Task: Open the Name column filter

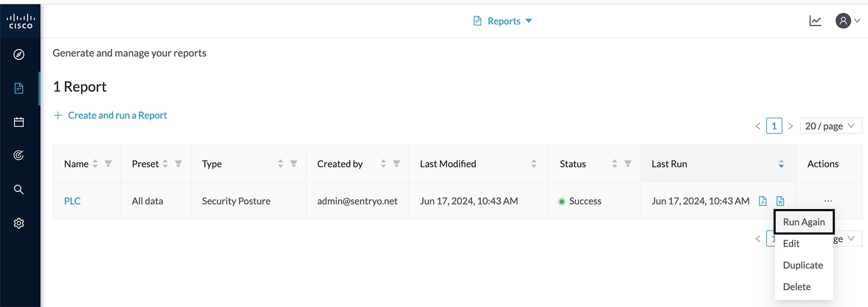Action: click(108, 164)
